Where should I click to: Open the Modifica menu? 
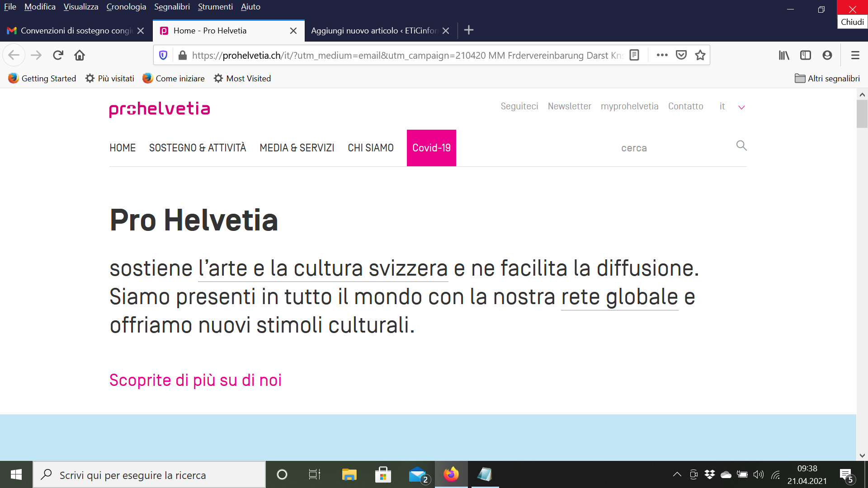coord(40,7)
